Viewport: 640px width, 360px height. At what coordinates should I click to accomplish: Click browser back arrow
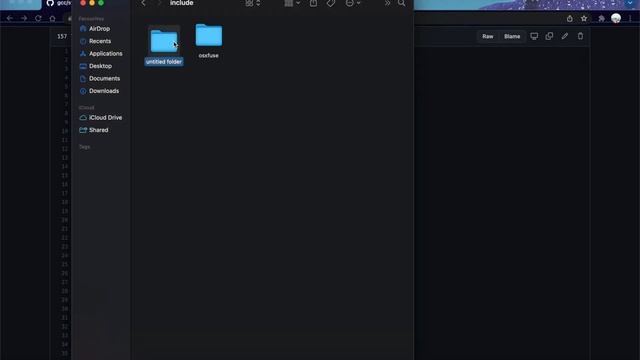(10, 18)
